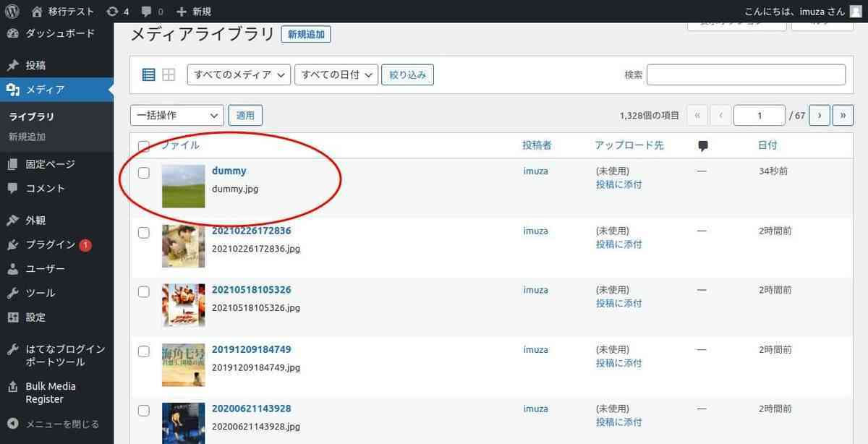Viewport: 868px width, 444px height.
Task: Open the 一括操作 bulk actions dropdown
Action: pos(177,115)
